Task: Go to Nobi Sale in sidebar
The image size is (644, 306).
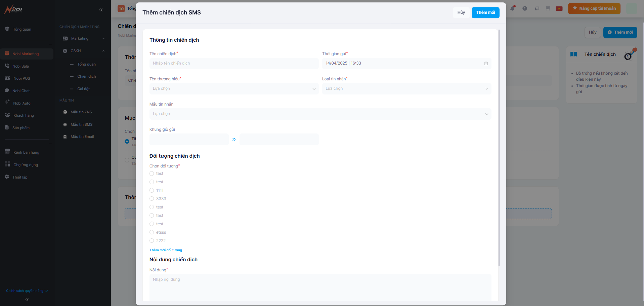Action: pos(20,66)
